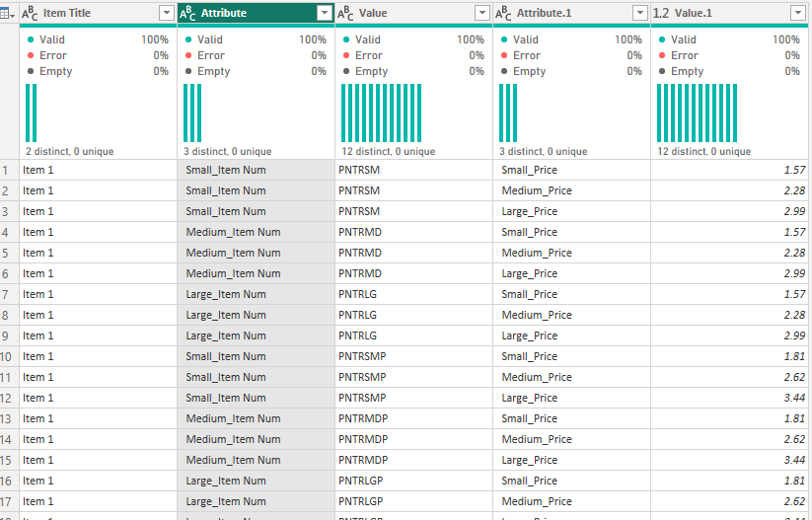Click 'Large_Price' cell in row 6
The image size is (812, 520).
point(571,273)
